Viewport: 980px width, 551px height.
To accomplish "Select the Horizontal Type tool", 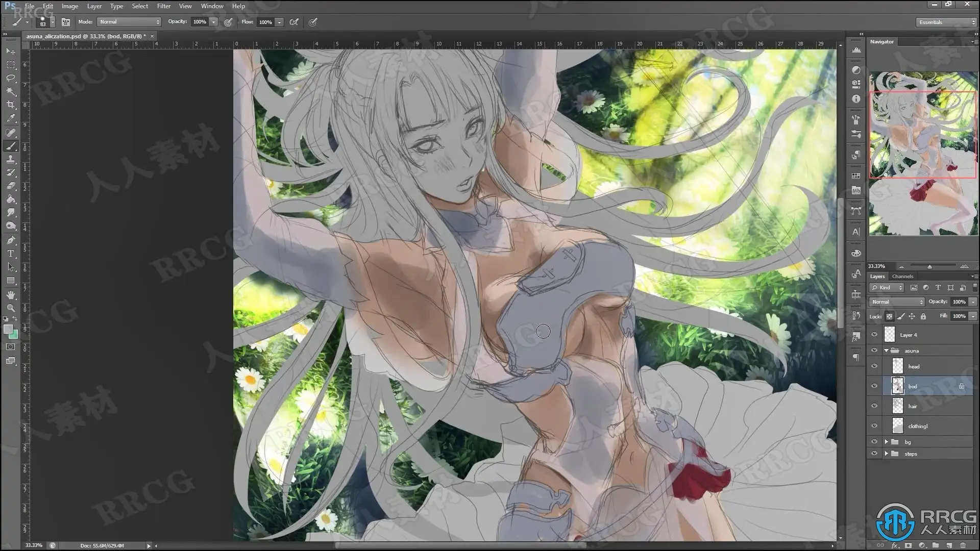I will tap(10, 254).
